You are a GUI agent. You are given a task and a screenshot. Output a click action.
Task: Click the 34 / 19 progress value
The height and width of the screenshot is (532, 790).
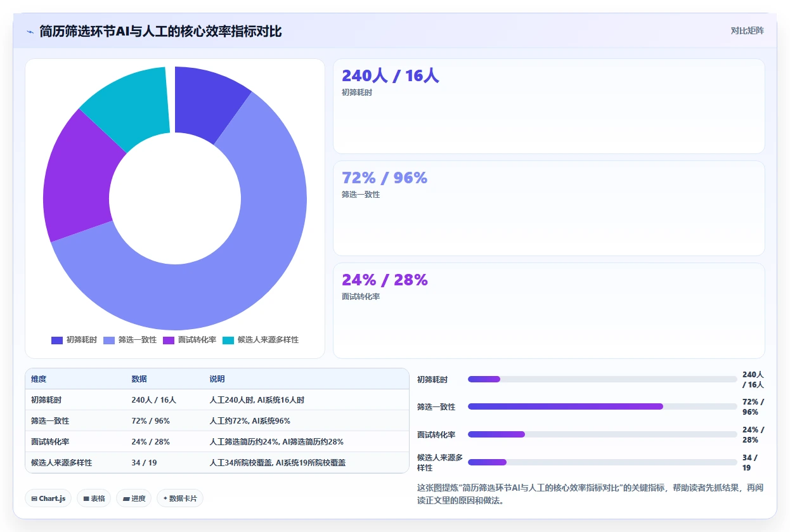coord(749,462)
